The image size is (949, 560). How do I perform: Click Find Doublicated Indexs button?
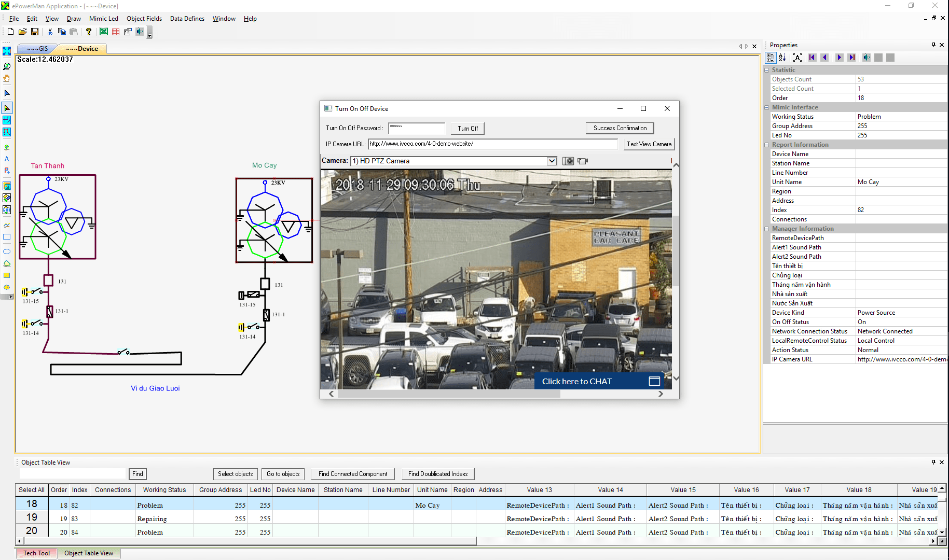(438, 474)
